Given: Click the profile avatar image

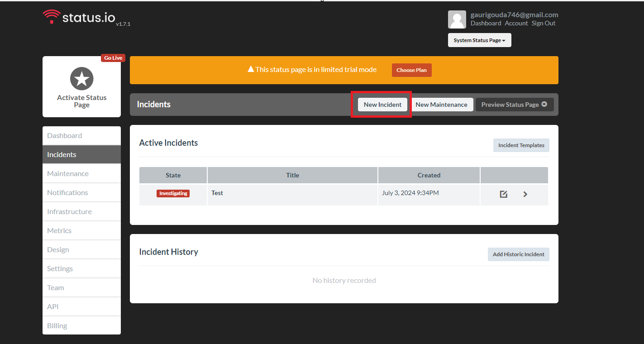Looking at the screenshot, I should pos(457,19).
